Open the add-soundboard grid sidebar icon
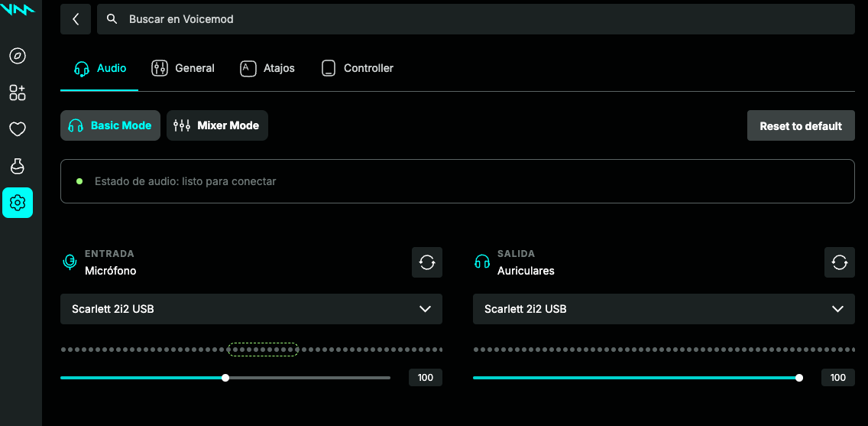This screenshot has height=426, width=868. [x=18, y=93]
